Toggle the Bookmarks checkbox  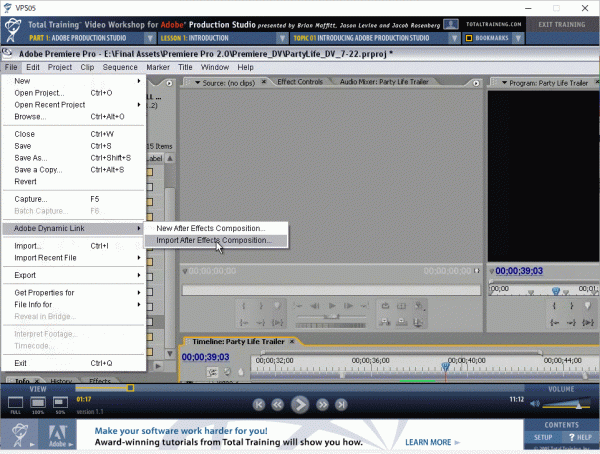[x=469, y=38]
